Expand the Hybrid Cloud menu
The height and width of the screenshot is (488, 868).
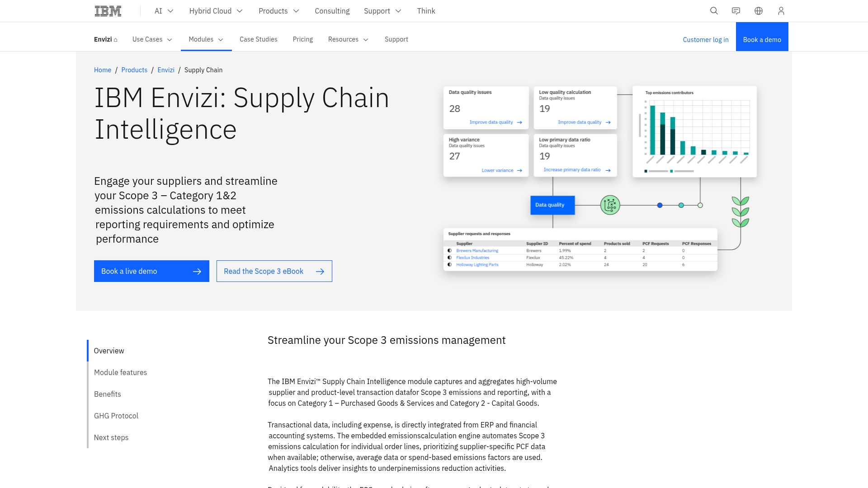[216, 11]
